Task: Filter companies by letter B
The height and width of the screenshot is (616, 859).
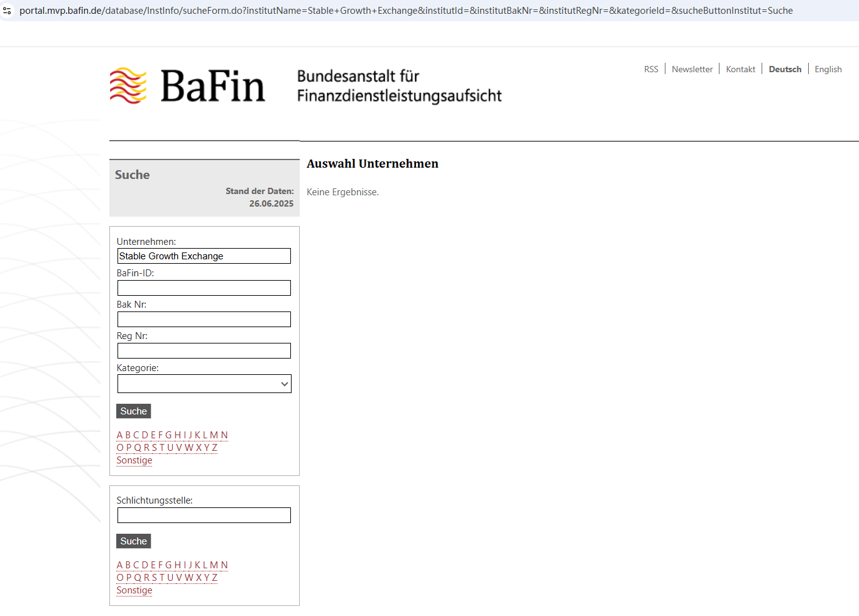Action: coord(128,435)
